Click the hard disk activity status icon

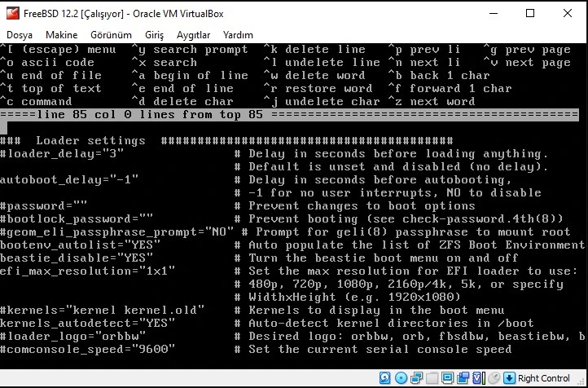coord(384,378)
